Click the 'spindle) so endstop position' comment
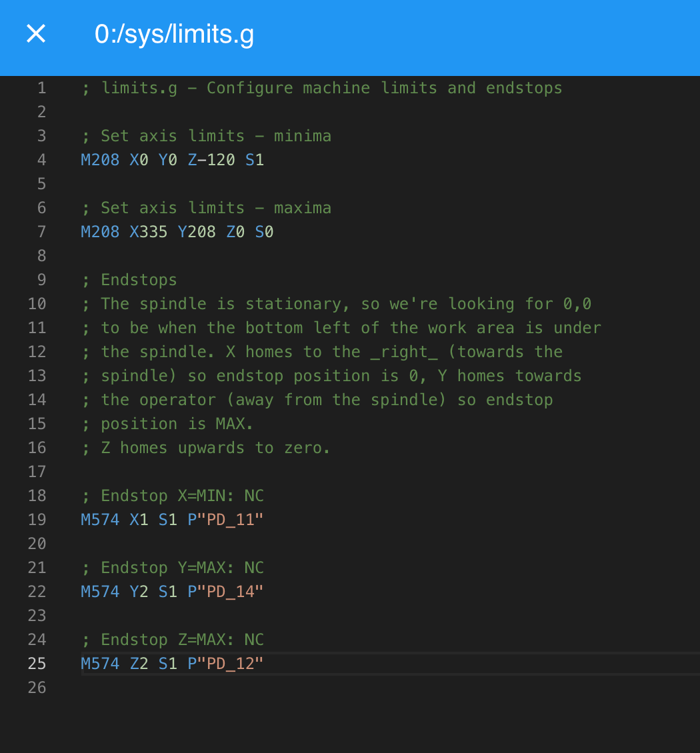 pyautogui.click(x=331, y=376)
